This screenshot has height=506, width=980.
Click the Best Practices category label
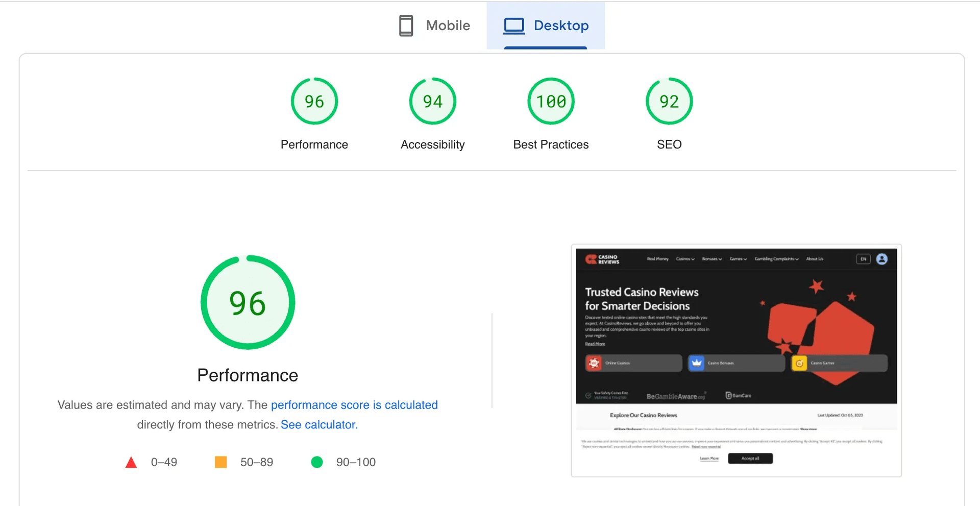pyautogui.click(x=551, y=144)
